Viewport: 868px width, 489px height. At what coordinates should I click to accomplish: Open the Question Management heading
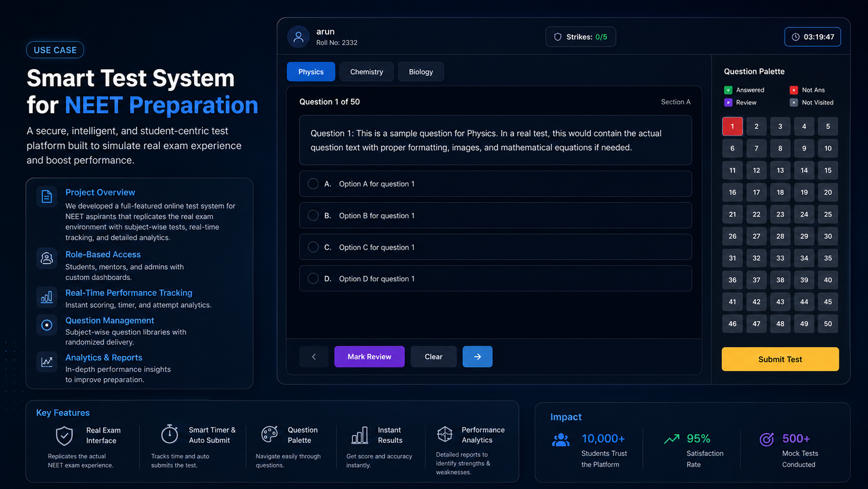110,320
